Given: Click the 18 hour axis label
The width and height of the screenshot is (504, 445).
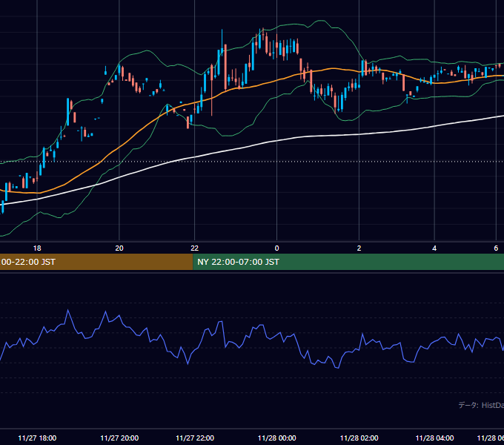Looking at the screenshot, I should [x=37, y=248].
